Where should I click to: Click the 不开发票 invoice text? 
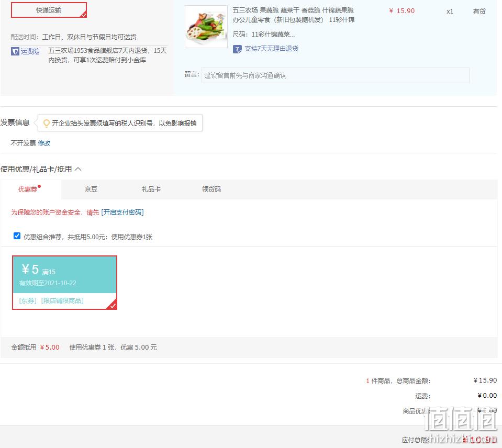[24, 143]
